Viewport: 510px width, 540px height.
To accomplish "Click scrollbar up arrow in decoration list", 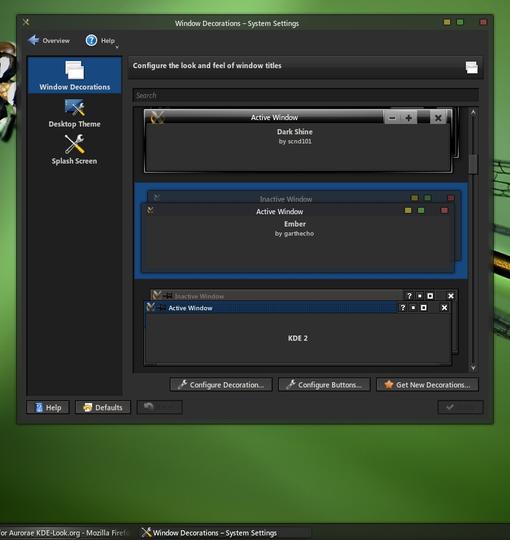I will coord(473,112).
